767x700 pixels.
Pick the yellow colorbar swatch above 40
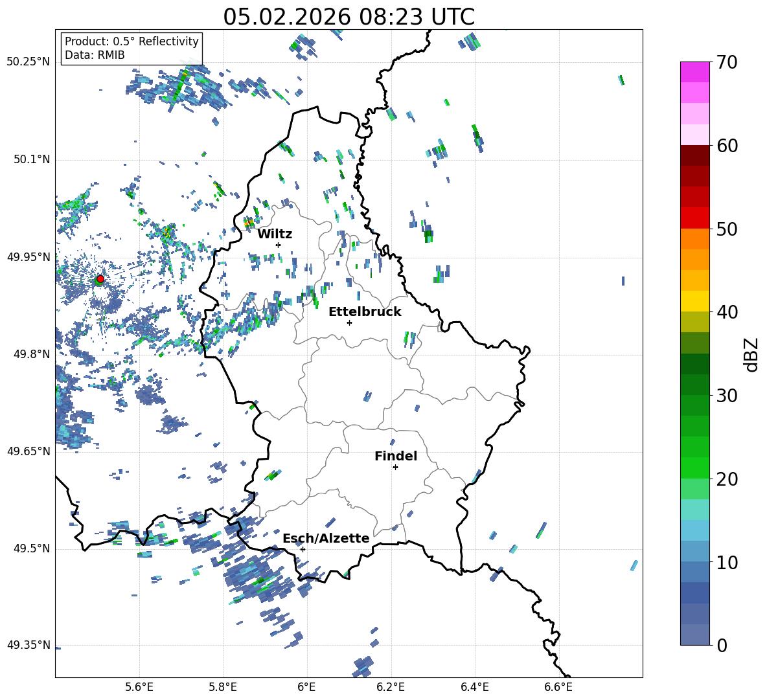click(694, 301)
